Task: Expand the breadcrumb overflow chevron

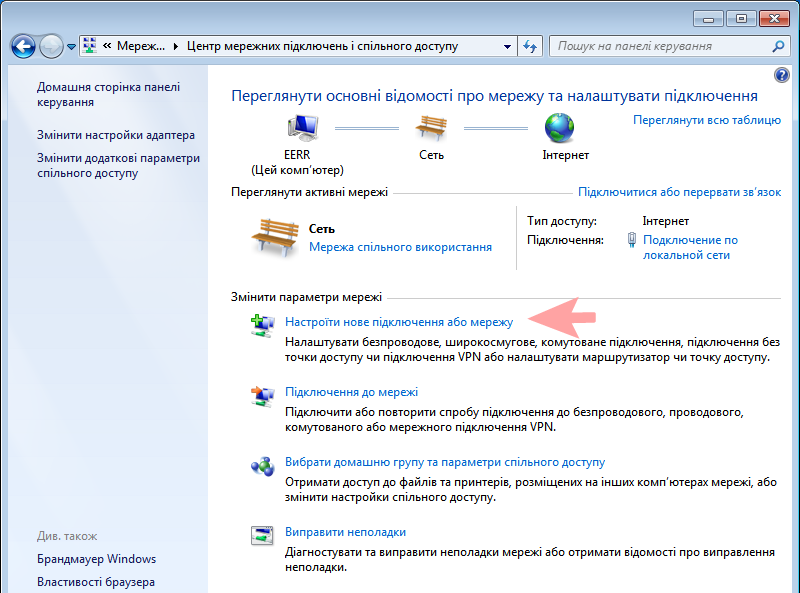Action: 110,45
